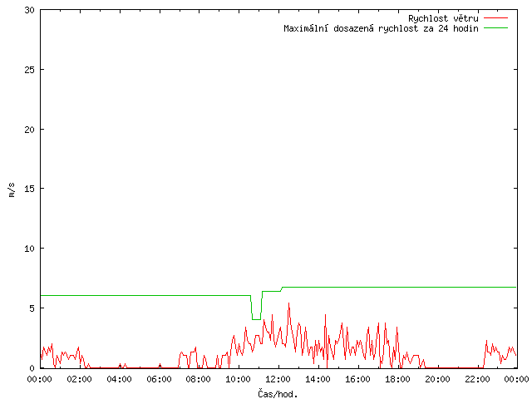Image resolution: width=532 pixels, height=399 pixels.
Task: Click the x-axis label 08:00
Action: pos(199,379)
